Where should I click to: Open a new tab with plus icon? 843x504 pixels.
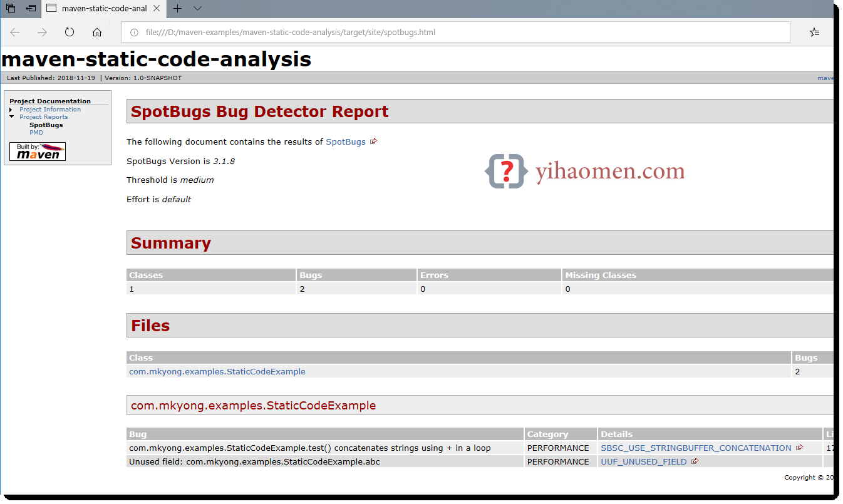[x=178, y=9]
